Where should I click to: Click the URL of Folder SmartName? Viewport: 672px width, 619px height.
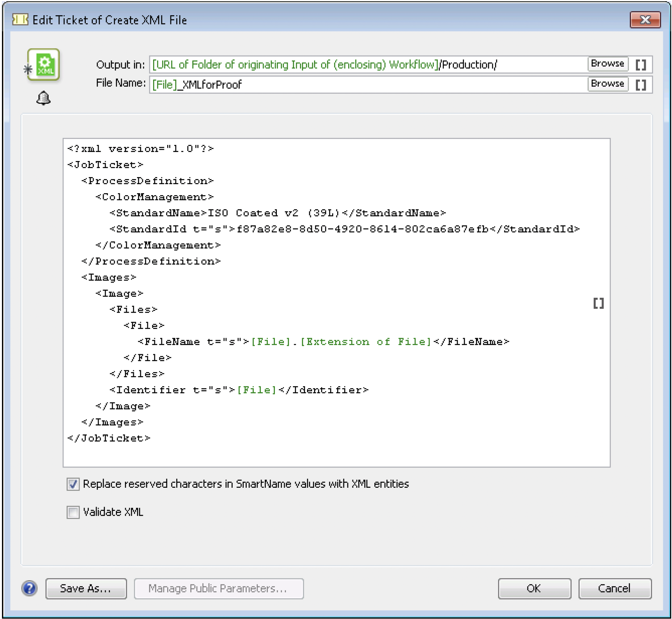click(x=296, y=65)
